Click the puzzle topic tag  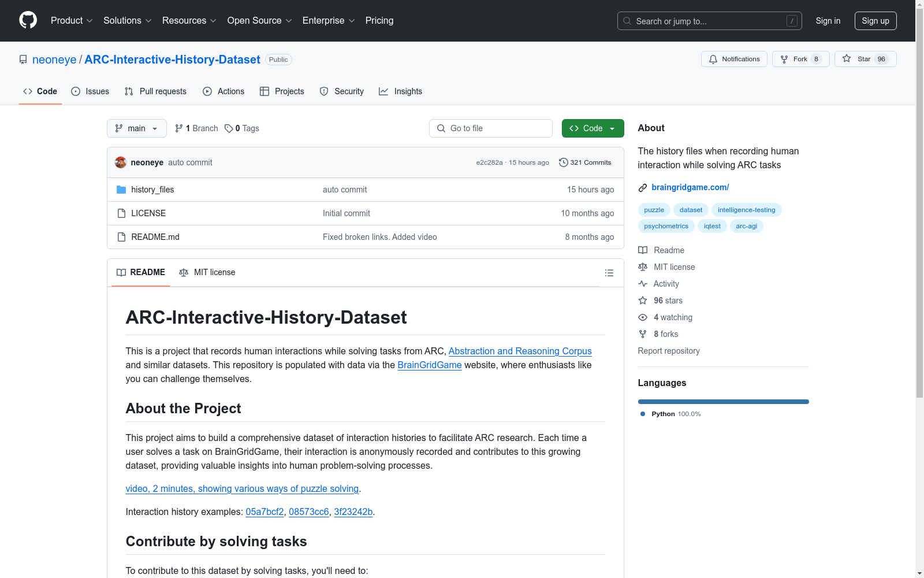click(654, 210)
